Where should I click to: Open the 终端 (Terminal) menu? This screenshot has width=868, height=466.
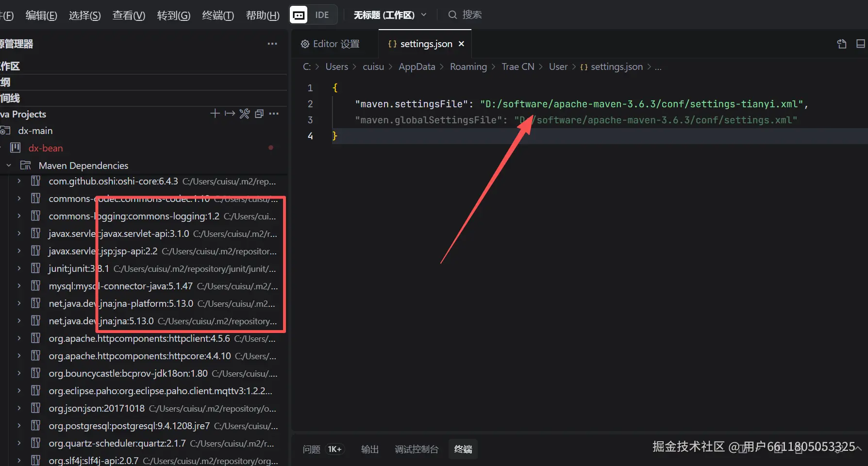coord(217,16)
